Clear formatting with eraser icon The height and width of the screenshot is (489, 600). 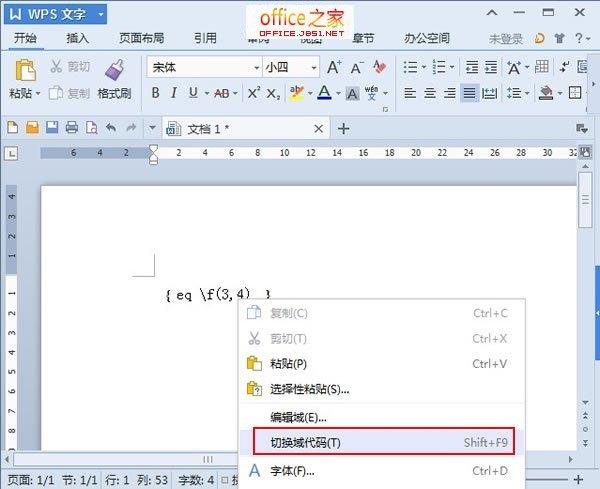pyautogui.click(x=379, y=67)
